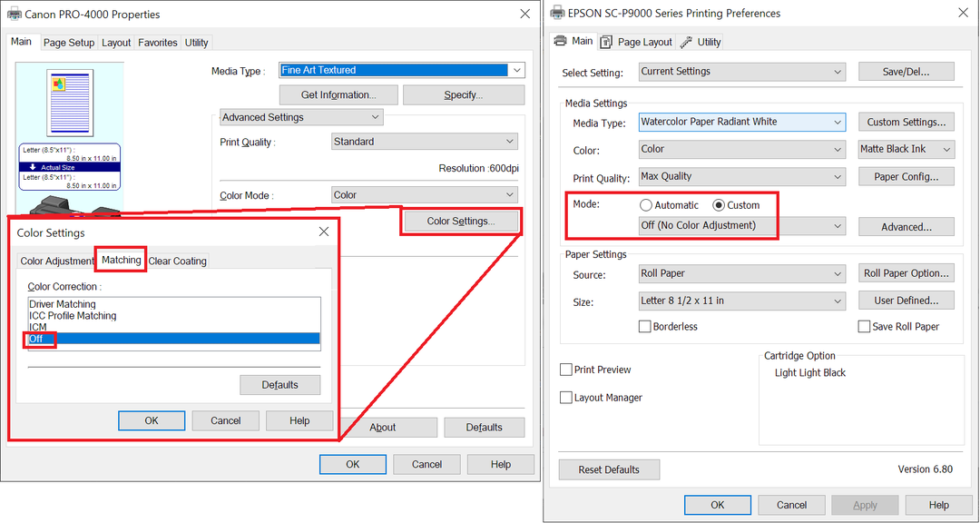Screen dimensions: 980x523
Task: Open the Roll Paper Source dropdown
Action: [x=742, y=273]
